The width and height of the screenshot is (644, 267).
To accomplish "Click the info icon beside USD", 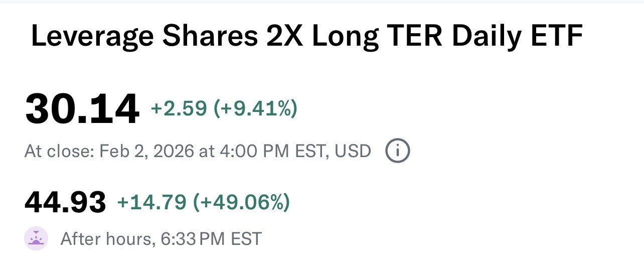I will coord(397,151).
